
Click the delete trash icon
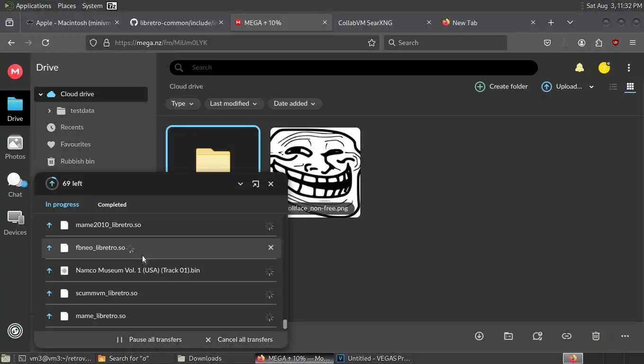pyautogui.click(x=596, y=336)
